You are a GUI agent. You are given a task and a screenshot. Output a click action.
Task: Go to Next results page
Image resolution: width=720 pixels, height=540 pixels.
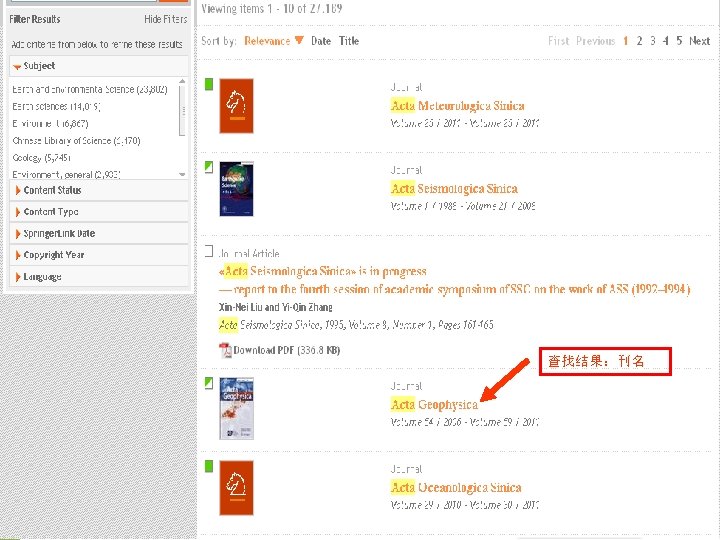pyautogui.click(x=699, y=41)
